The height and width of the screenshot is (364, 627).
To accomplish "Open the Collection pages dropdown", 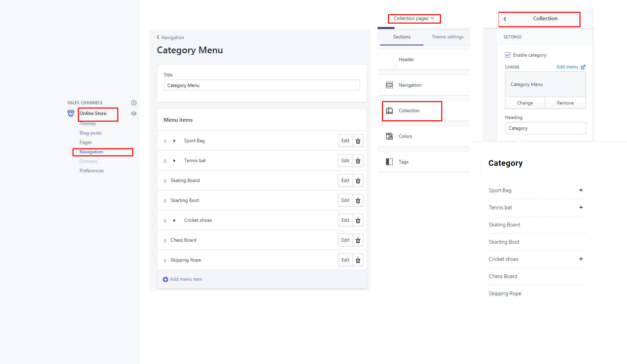I will [414, 19].
